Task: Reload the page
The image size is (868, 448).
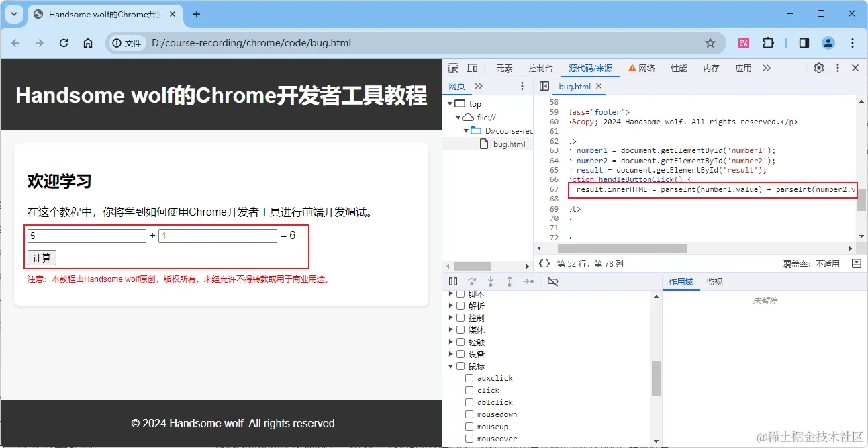Action: 64,43
